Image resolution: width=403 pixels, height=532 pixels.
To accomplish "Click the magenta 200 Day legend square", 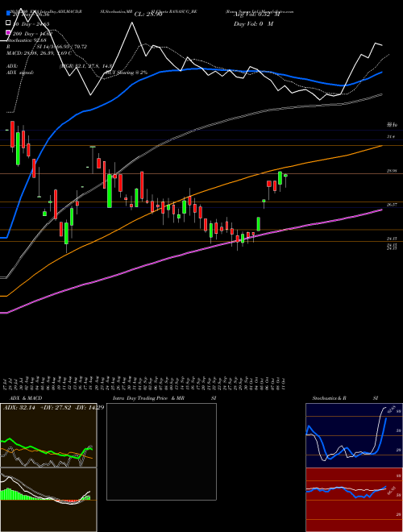I will click(9, 32).
